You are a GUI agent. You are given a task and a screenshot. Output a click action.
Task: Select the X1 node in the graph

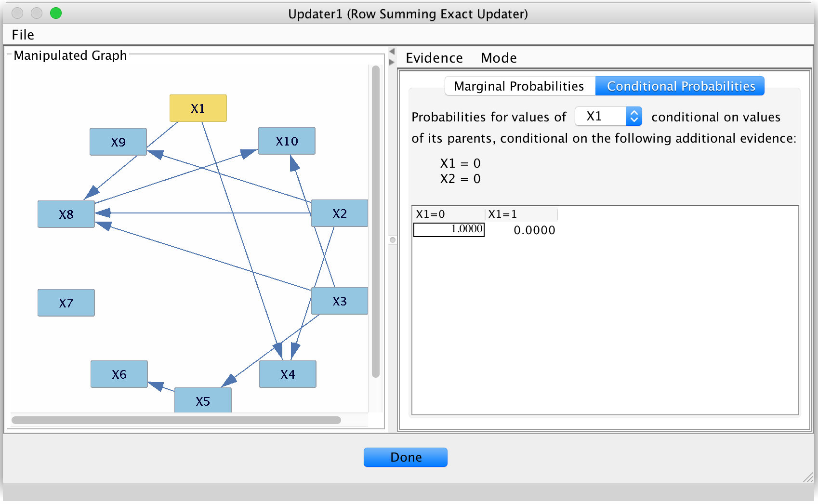click(x=198, y=108)
